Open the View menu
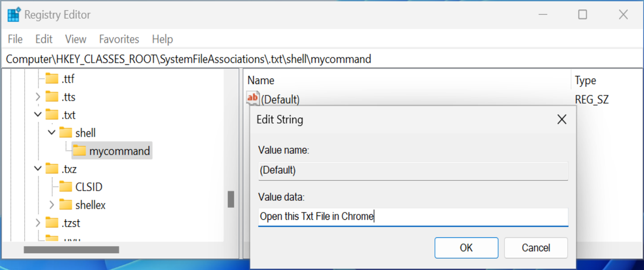Image resolution: width=644 pixels, height=270 pixels. 76,39
